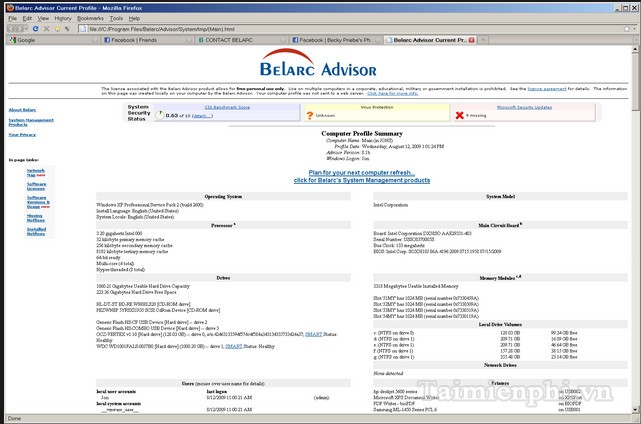The height and width of the screenshot is (424, 641).
Task: Open the View menu
Action: pos(43,18)
